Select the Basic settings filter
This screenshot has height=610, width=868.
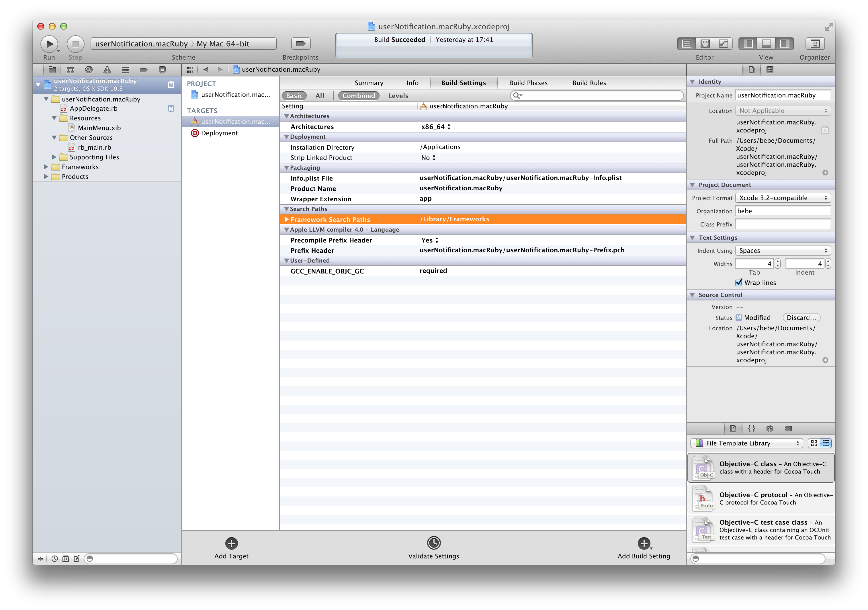click(x=294, y=96)
